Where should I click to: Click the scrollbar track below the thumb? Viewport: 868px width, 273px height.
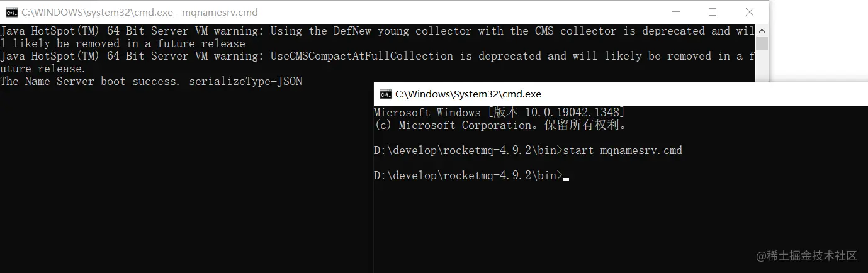pyautogui.click(x=762, y=66)
